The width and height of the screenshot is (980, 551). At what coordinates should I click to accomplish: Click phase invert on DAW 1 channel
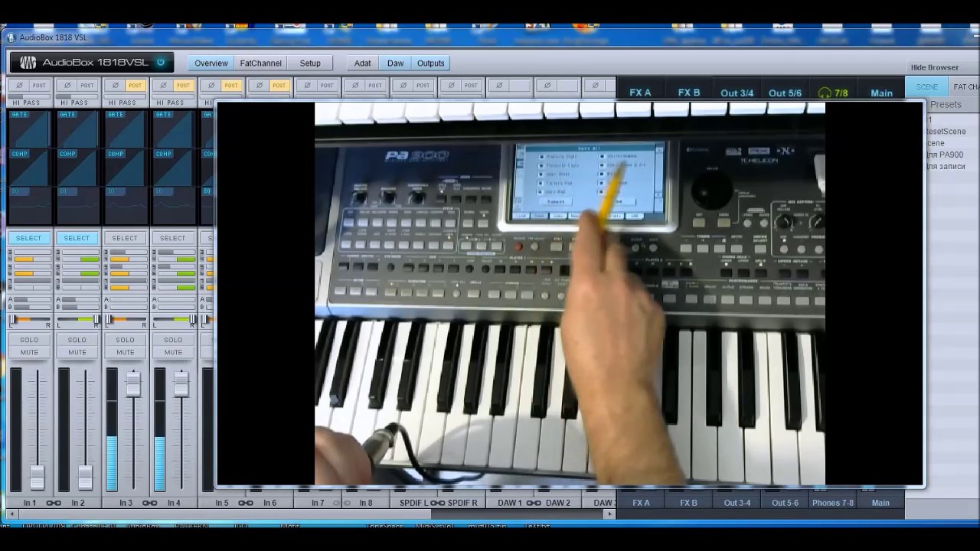tap(498, 85)
